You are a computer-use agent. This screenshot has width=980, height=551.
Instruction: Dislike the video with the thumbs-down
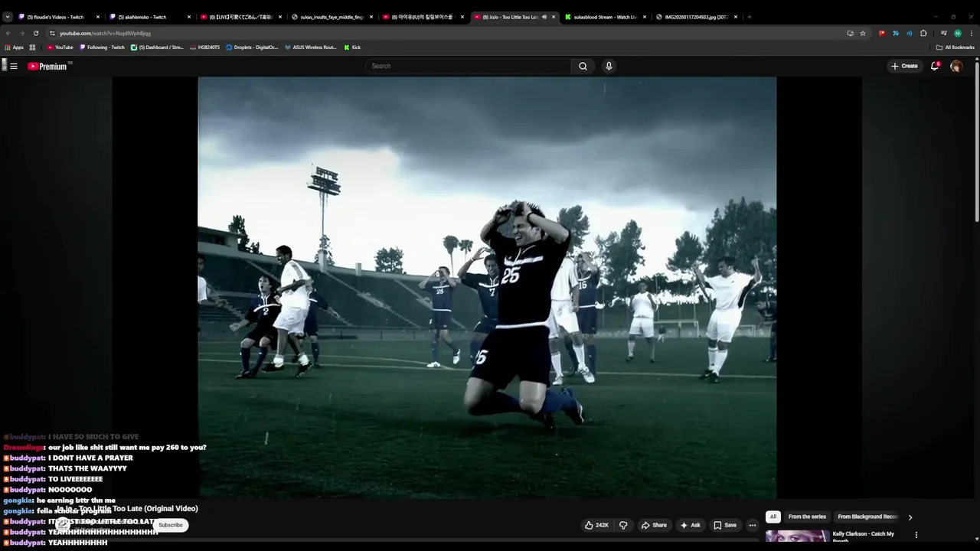(623, 525)
